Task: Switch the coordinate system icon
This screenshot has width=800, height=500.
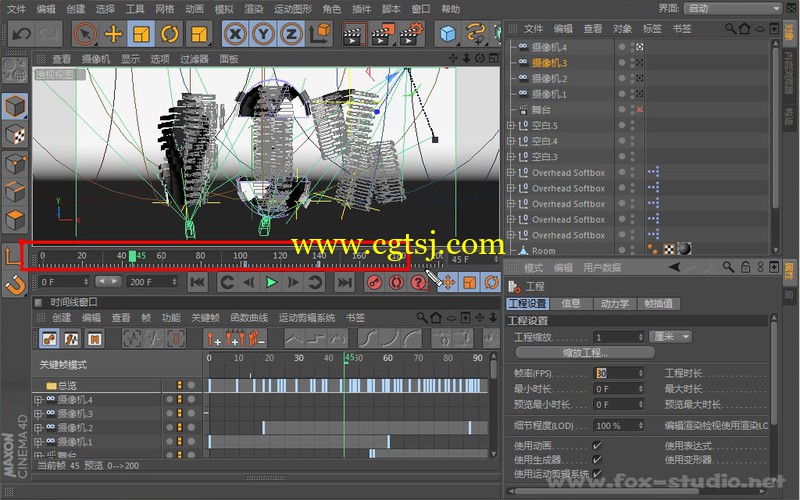Action: coord(319,34)
